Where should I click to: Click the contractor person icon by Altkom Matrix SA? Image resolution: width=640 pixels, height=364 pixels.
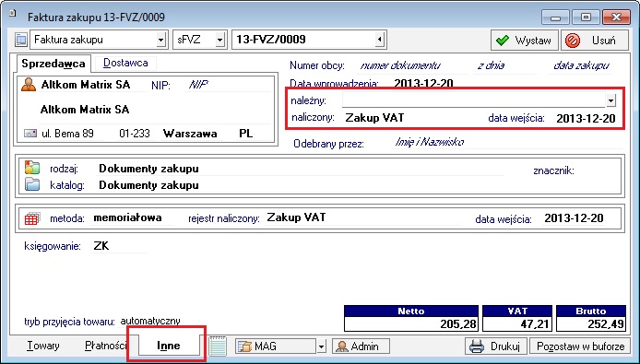click(29, 85)
